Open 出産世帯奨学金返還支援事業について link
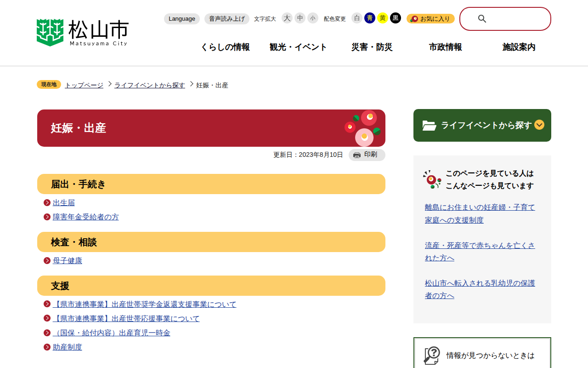588x368 pixels. coord(145,305)
